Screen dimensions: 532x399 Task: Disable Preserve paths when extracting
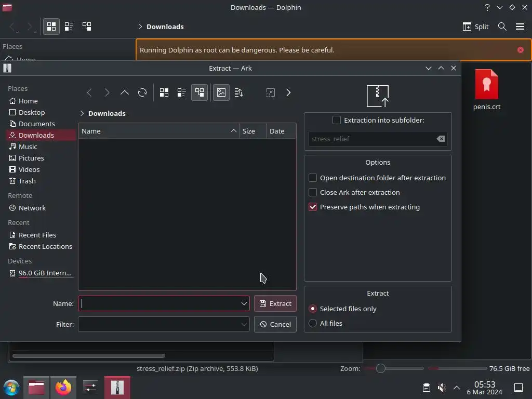[x=313, y=207]
